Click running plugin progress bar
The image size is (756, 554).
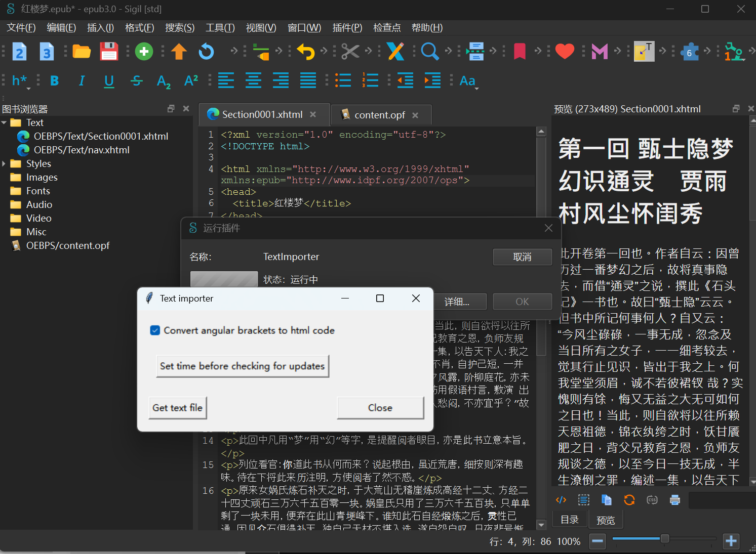click(224, 279)
